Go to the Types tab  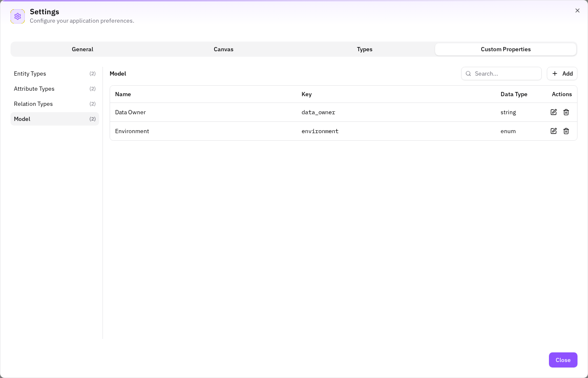point(365,49)
